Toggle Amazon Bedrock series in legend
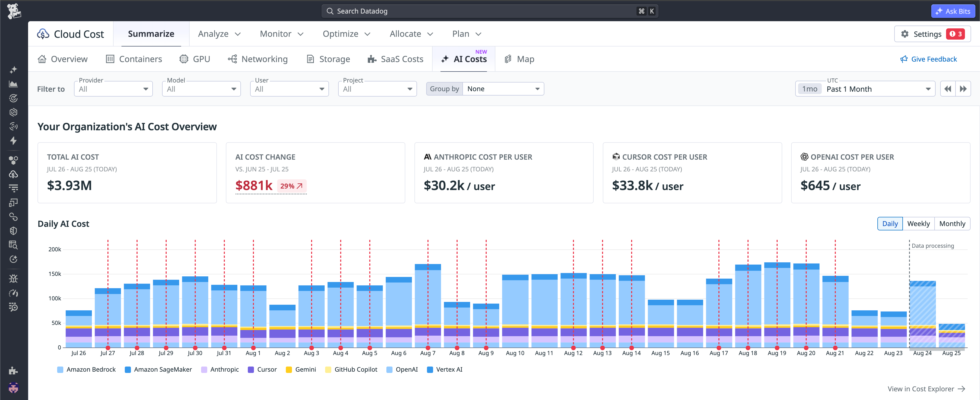Viewport: 980px width, 400px height. pyautogui.click(x=86, y=369)
